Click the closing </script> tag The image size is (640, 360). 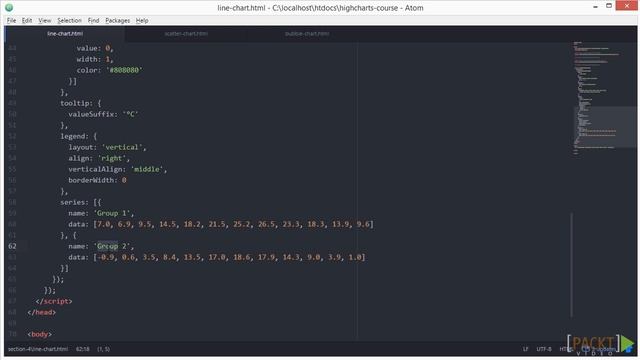pyautogui.click(x=54, y=301)
